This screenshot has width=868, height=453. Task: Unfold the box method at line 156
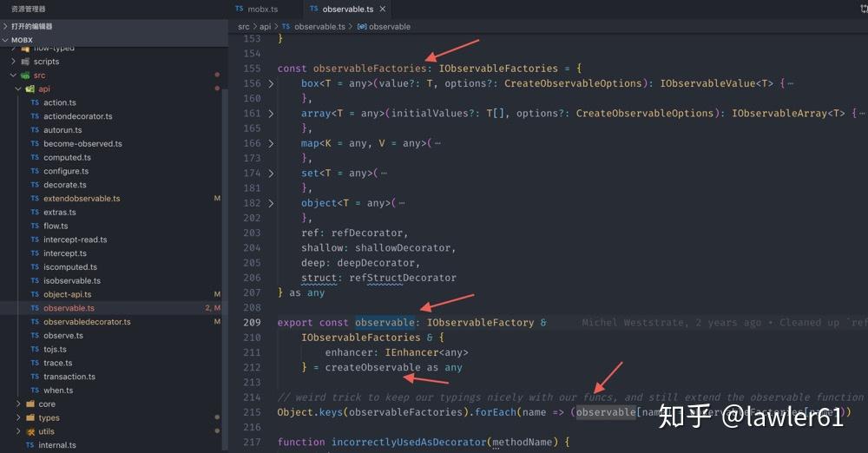pyautogui.click(x=271, y=83)
